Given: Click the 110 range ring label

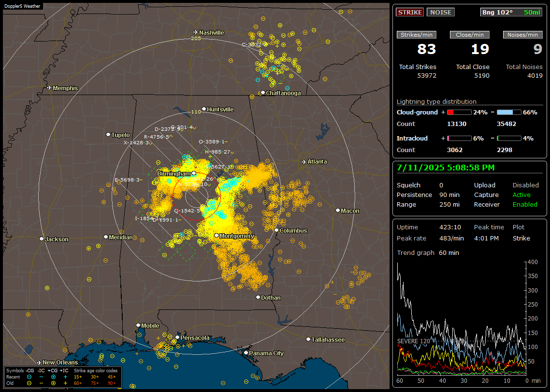Looking at the screenshot, I should (196, 112).
